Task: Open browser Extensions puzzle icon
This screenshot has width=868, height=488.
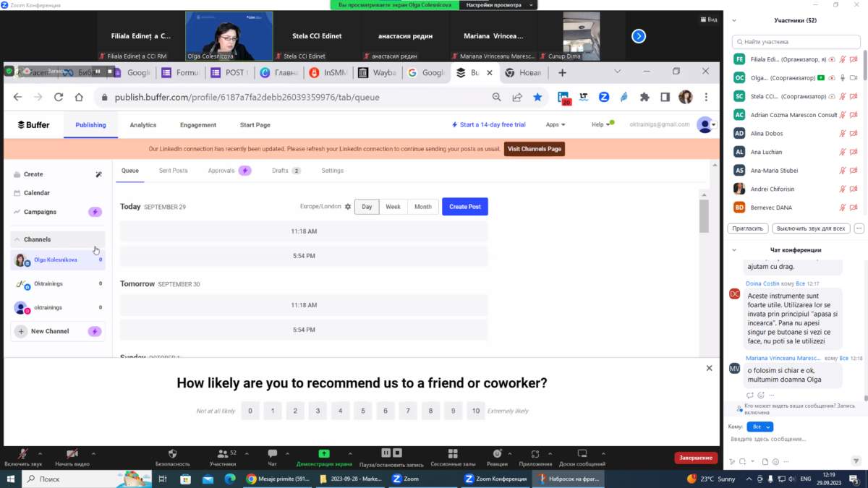Action: pyautogui.click(x=644, y=97)
